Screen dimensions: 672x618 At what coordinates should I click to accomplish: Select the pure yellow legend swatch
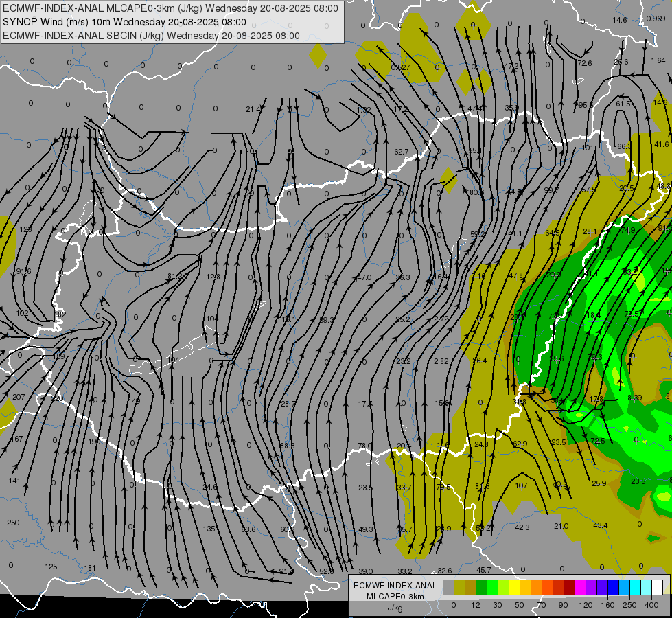[514, 587]
